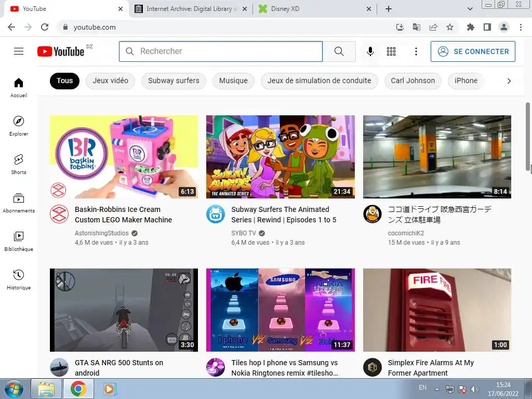Screen dimensions: 532x399
Task: Click the share page icon in address bar
Action: 433,27
